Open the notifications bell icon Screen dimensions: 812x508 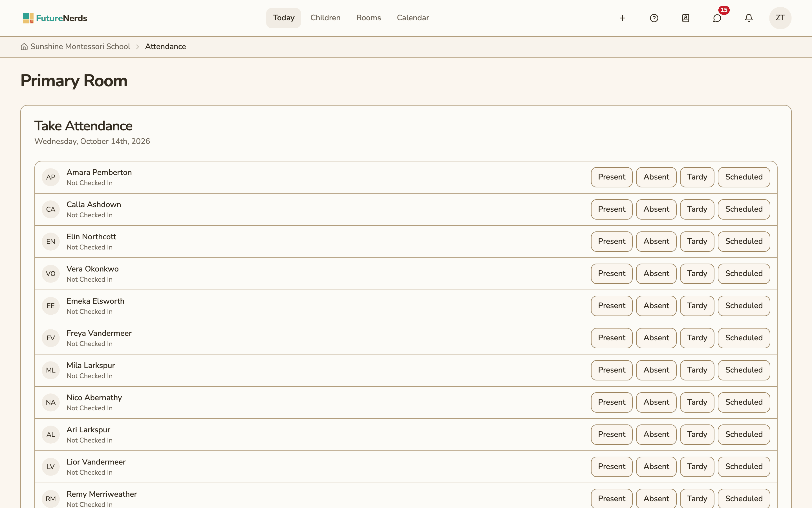(749, 18)
